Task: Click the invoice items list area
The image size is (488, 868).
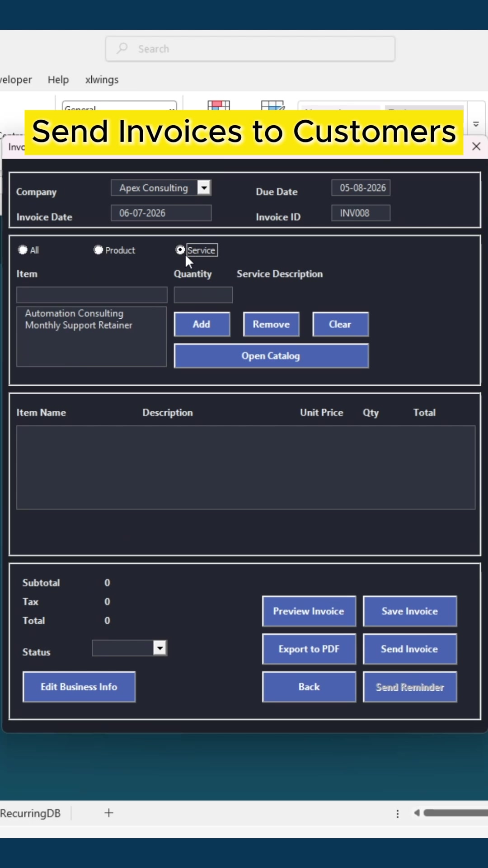Action: pos(246,467)
